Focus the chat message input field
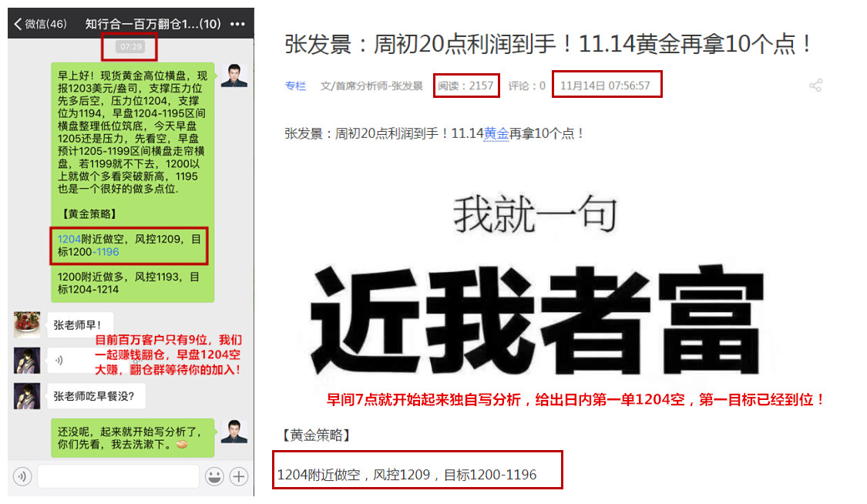The height and width of the screenshot is (504, 867). 119,475
